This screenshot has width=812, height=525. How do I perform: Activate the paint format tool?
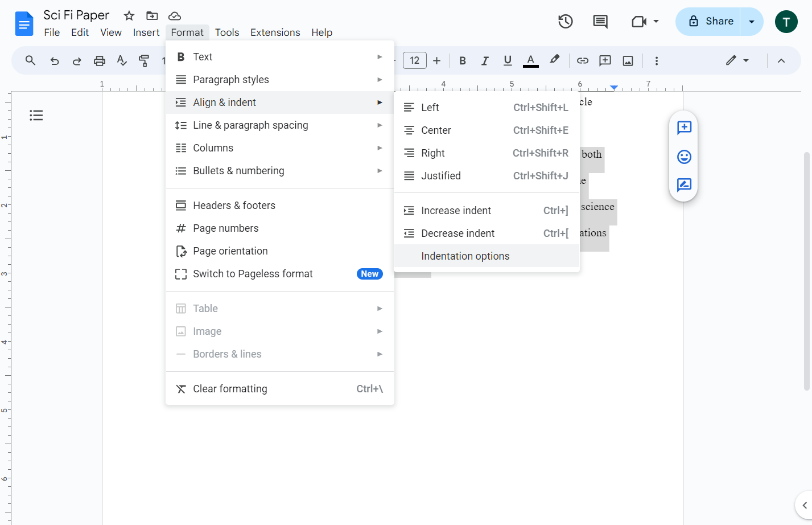click(144, 60)
